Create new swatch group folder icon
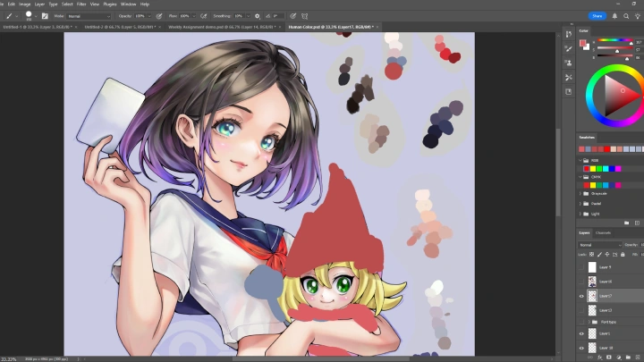This screenshot has height=362, width=644. point(626,223)
